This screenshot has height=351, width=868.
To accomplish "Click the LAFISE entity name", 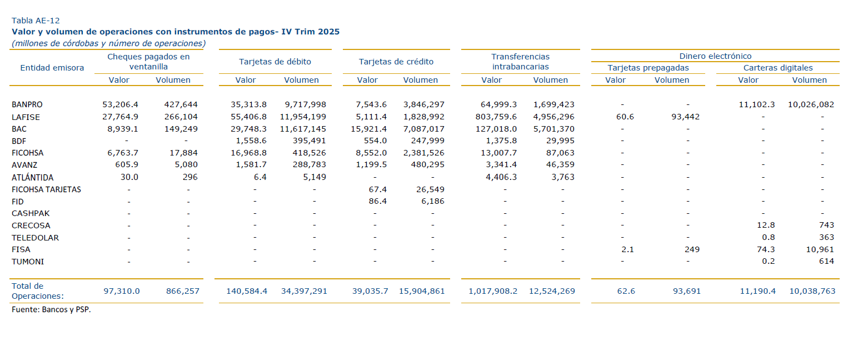I will (26, 117).
